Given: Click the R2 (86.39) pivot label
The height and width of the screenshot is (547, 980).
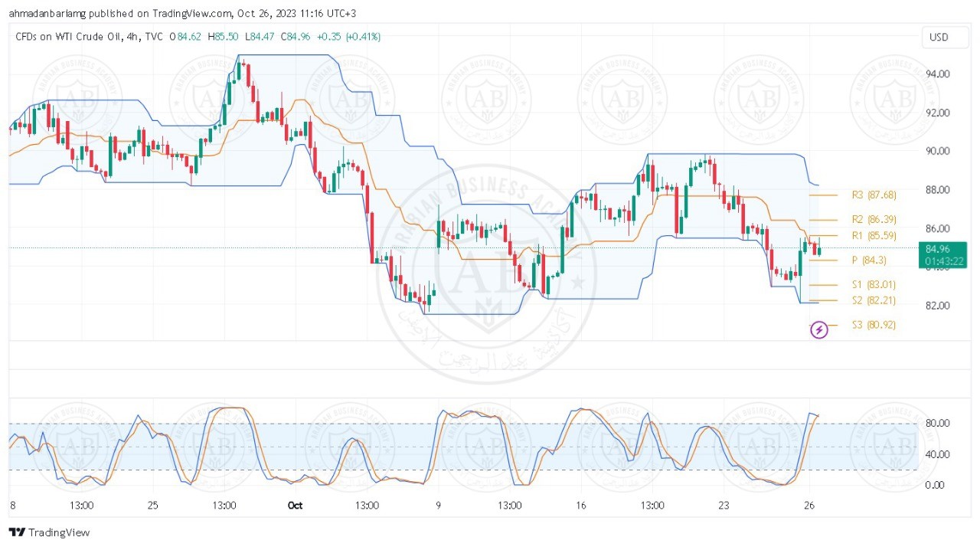Looking at the screenshot, I should [x=874, y=220].
